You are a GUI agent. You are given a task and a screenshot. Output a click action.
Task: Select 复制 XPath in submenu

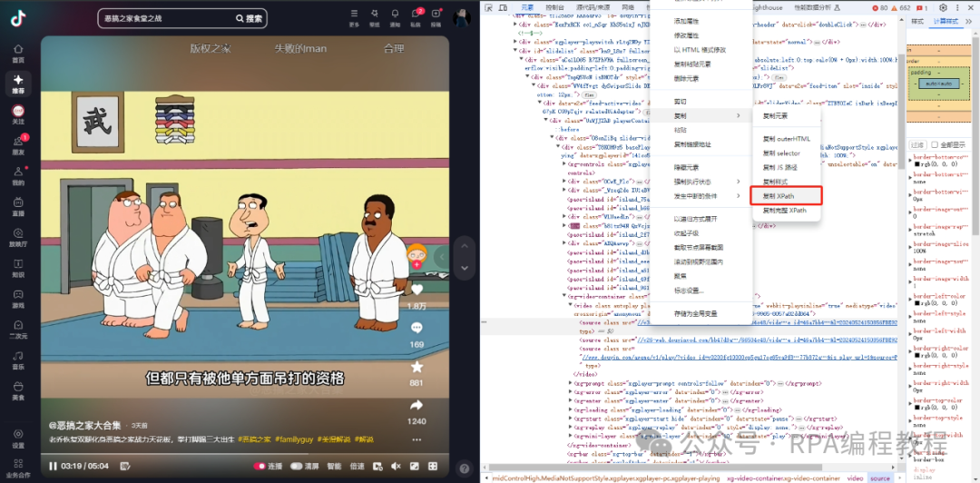point(787,196)
